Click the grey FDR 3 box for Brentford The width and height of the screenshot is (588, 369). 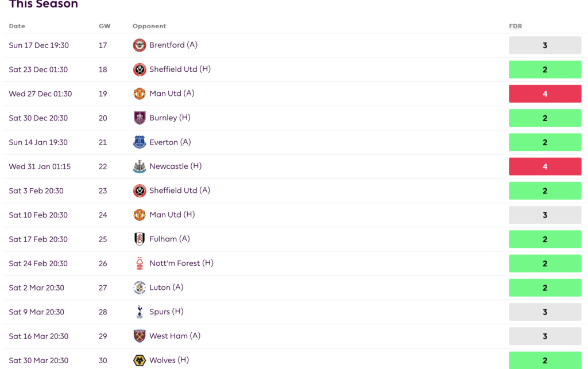click(x=545, y=45)
